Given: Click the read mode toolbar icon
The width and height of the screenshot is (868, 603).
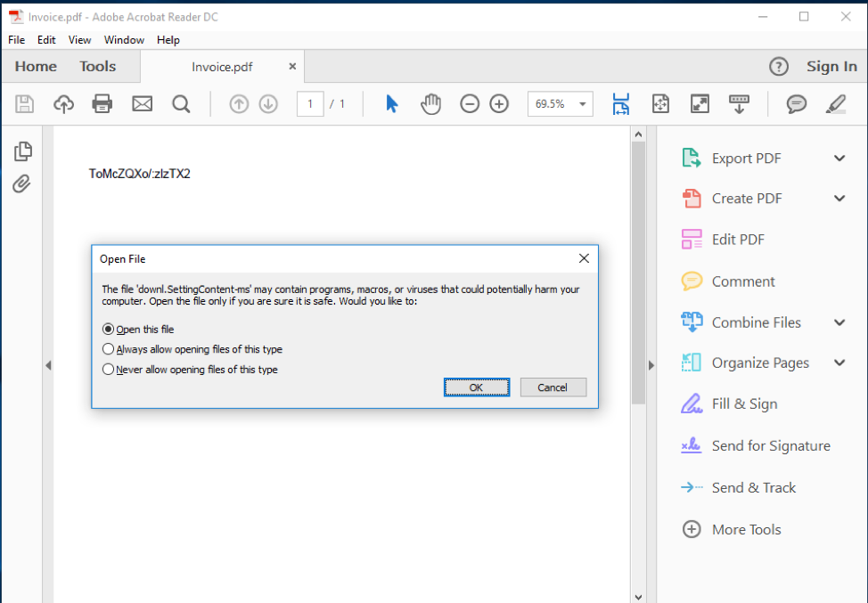Looking at the screenshot, I should pyautogui.click(x=739, y=104).
